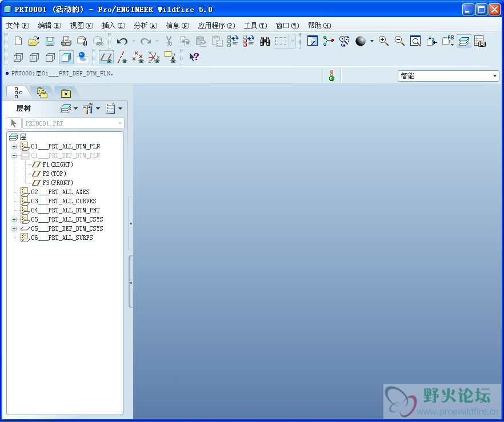
Task: Expand the 01___PRT_ALL_DTM_PLN layer
Action: pos(14,146)
